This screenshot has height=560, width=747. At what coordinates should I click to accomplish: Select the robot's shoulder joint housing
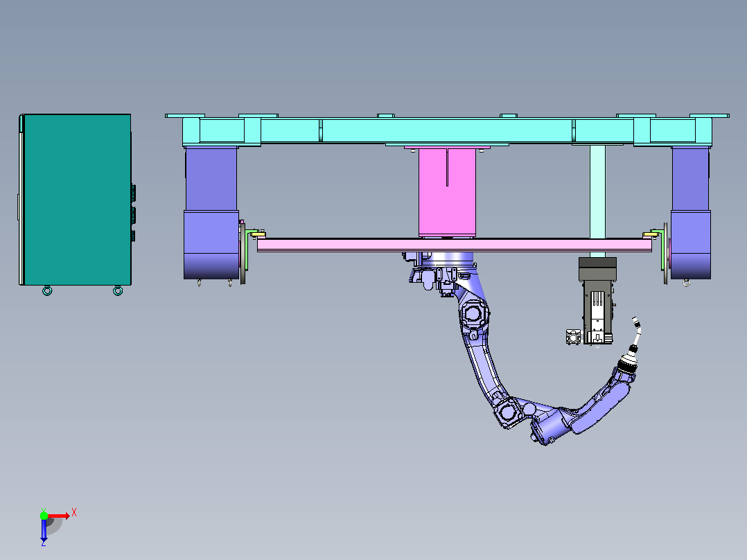pyautogui.click(x=473, y=315)
